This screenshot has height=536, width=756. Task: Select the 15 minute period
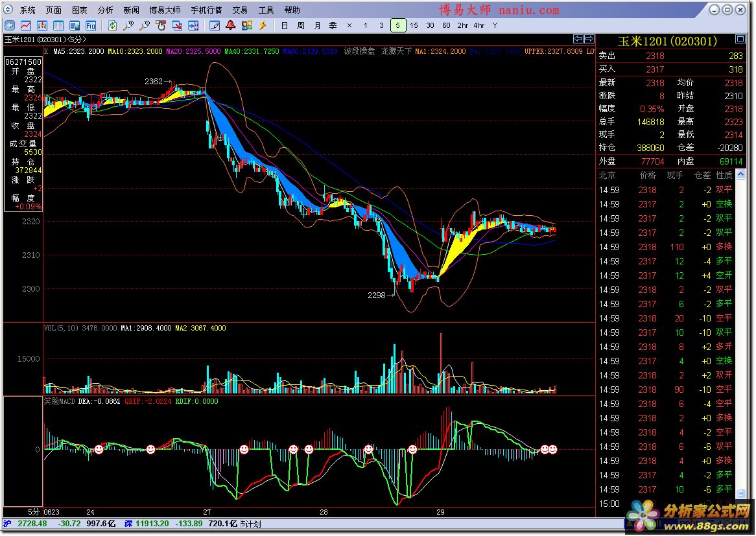coord(414,25)
